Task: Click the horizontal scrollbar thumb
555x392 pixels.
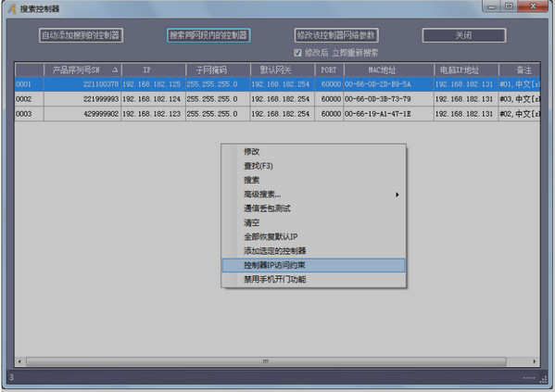Action: tap(266, 361)
